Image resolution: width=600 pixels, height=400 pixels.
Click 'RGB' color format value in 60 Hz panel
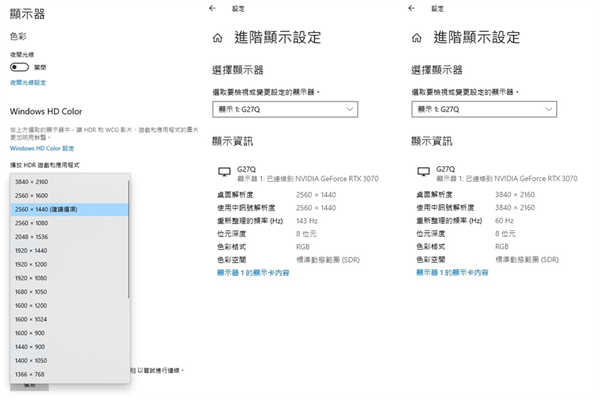click(502, 247)
